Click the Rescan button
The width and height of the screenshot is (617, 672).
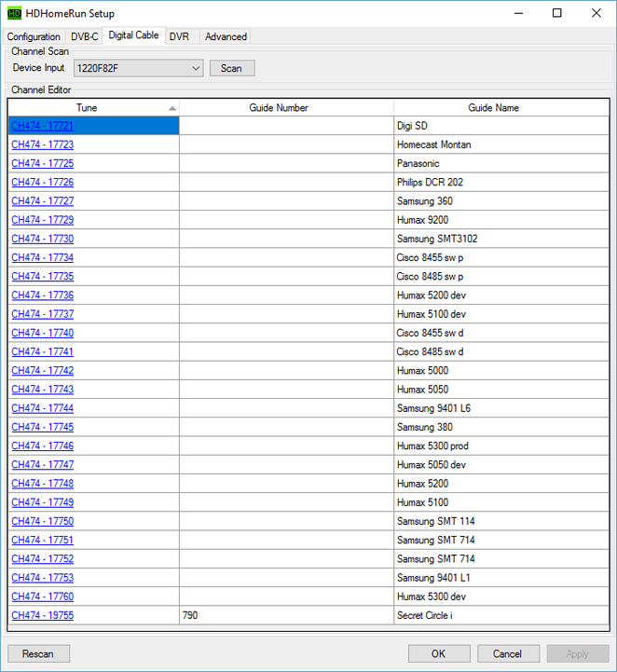(x=38, y=653)
